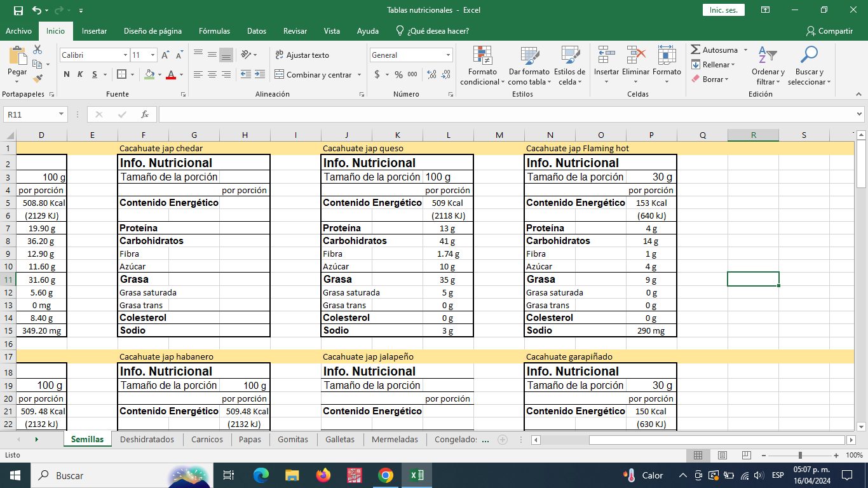Click increase decimal places icon
868x488 pixels.
pos(432,74)
